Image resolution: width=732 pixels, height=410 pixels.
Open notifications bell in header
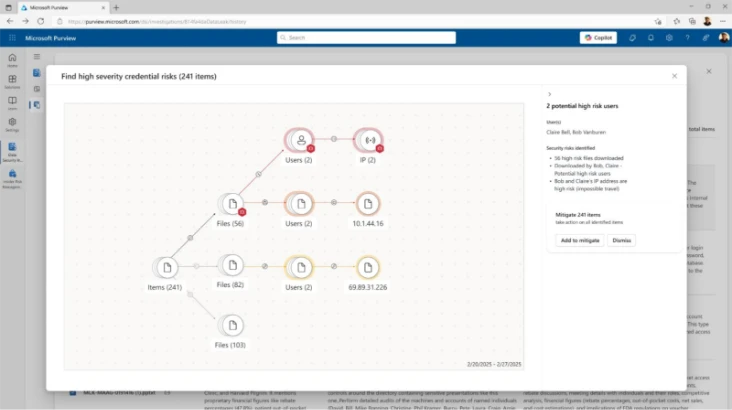click(651, 38)
